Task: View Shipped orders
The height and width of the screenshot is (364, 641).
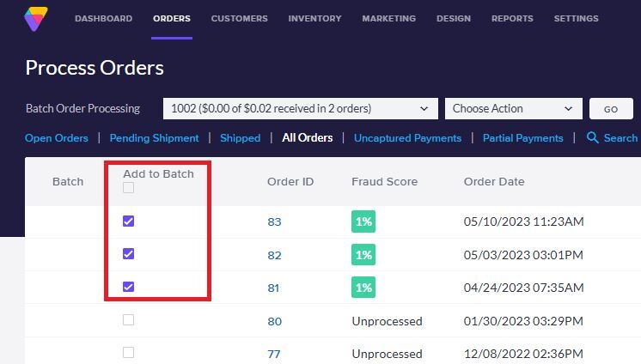Action: pos(240,138)
